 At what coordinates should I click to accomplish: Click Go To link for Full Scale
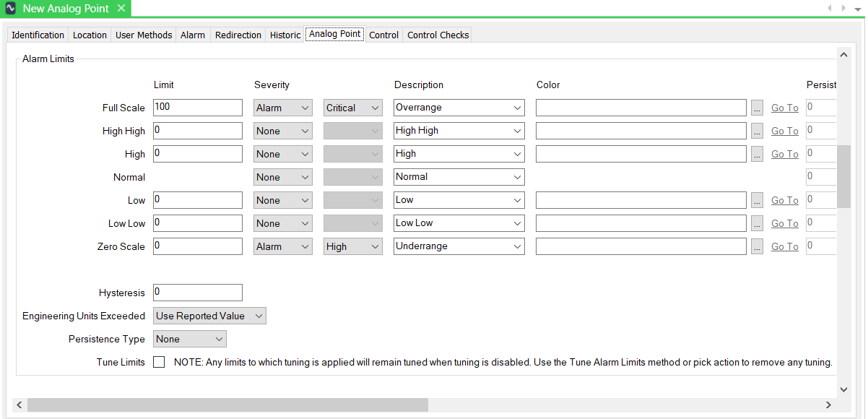[784, 108]
